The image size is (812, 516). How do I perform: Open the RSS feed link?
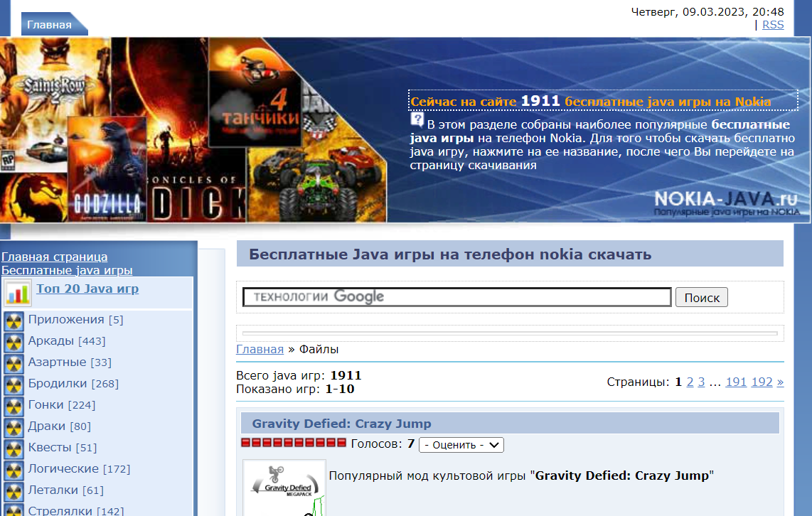773,25
